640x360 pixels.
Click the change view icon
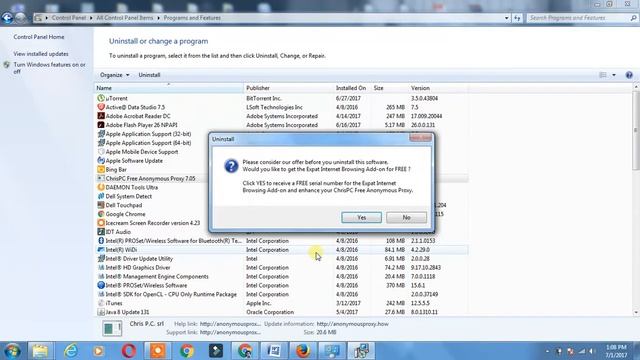[x=603, y=75]
